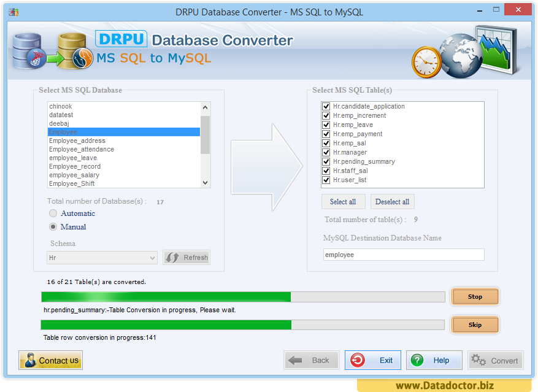Click the Contact us button
The width and height of the screenshot is (538, 392).
click(50, 360)
